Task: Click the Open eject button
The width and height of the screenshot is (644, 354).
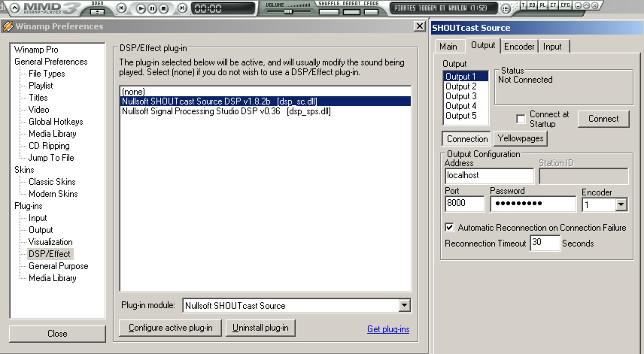Action: coord(97,11)
